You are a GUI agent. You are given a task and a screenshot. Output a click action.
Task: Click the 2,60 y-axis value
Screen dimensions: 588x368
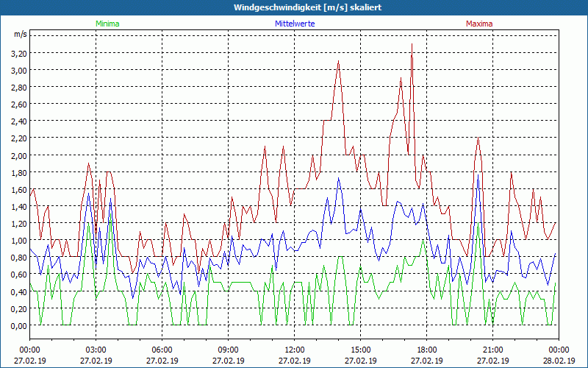19,104
